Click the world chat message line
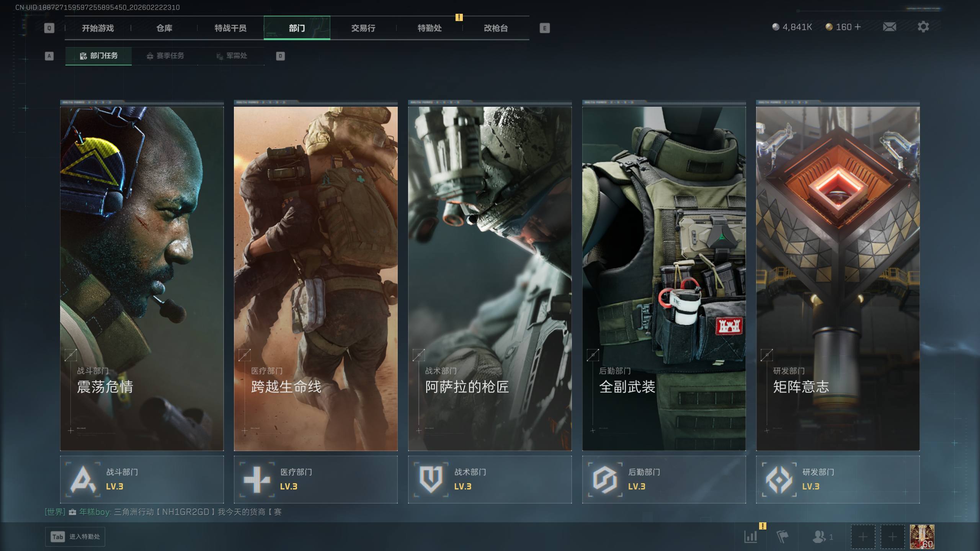 [163, 512]
